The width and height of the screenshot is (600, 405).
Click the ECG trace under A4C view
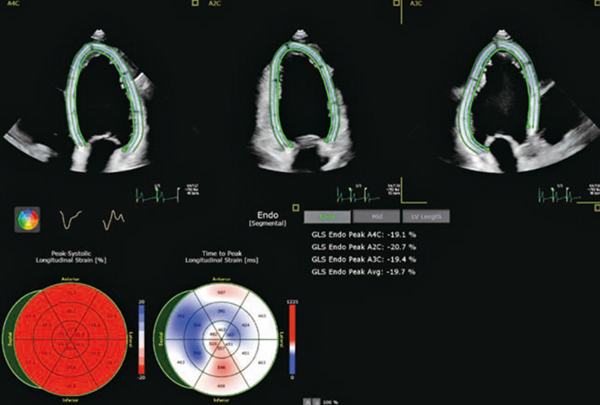155,193
